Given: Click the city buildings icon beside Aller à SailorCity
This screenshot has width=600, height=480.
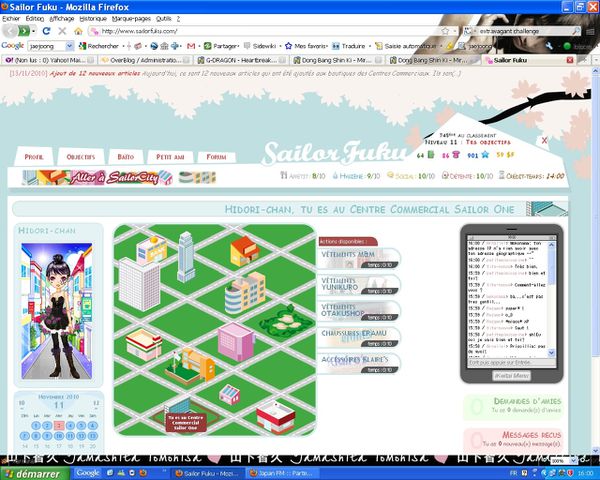Looking at the screenshot, I should (197, 178).
